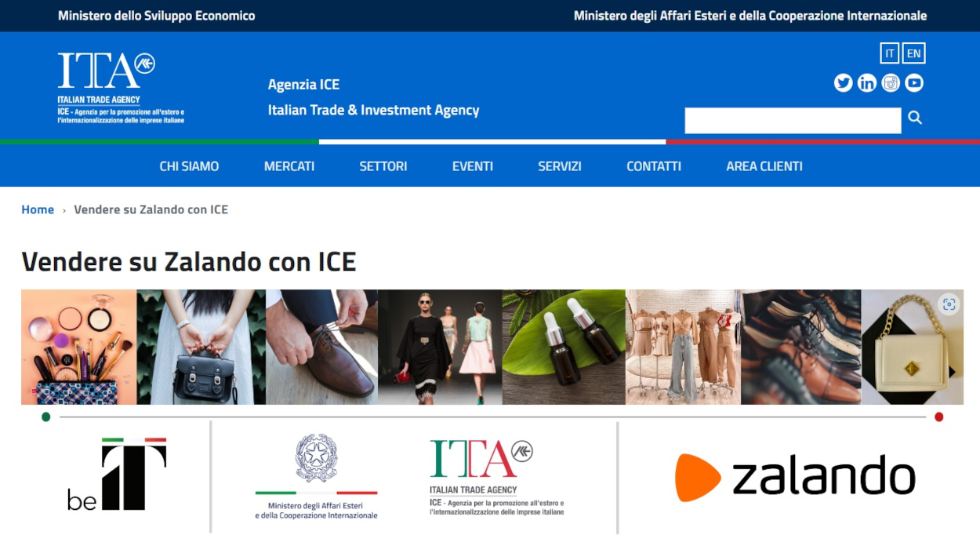Switch language to EN
The height and width of the screenshot is (535, 980).
click(x=913, y=53)
